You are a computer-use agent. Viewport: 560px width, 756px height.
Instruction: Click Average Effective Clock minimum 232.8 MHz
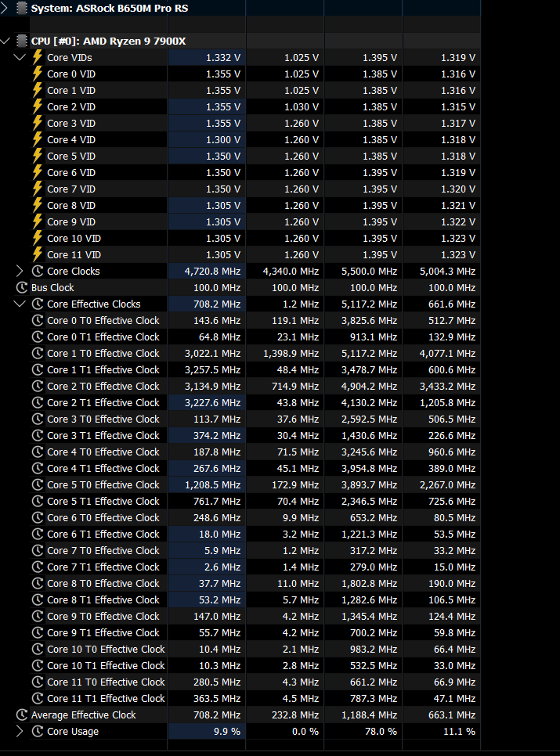pyautogui.click(x=295, y=715)
